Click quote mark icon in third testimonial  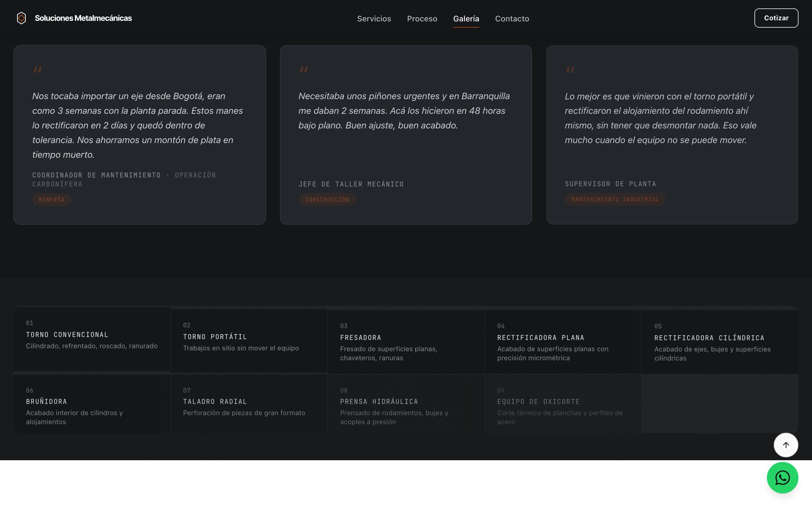[x=570, y=70]
